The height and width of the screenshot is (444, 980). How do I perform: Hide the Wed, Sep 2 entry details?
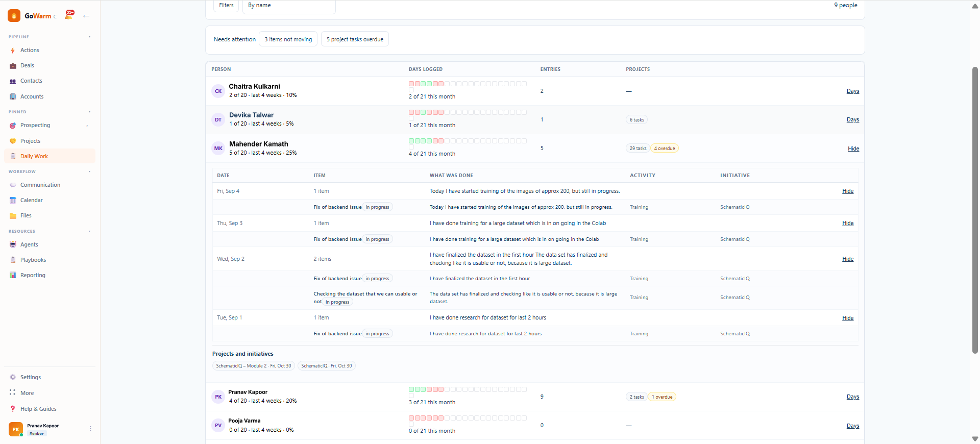click(x=848, y=259)
